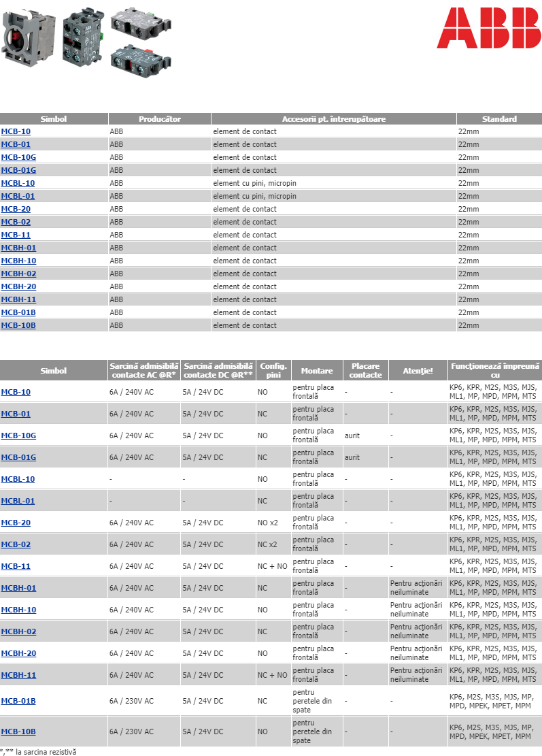The height and width of the screenshot is (756, 542).
Task: Open MCB-20 link in the Producător table
Action: (16, 209)
